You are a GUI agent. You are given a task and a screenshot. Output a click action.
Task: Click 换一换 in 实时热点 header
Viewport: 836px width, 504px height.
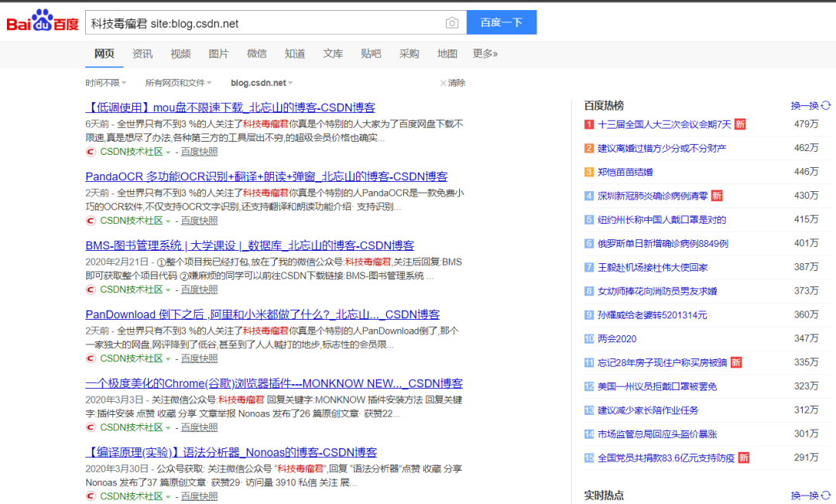[x=804, y=495]
